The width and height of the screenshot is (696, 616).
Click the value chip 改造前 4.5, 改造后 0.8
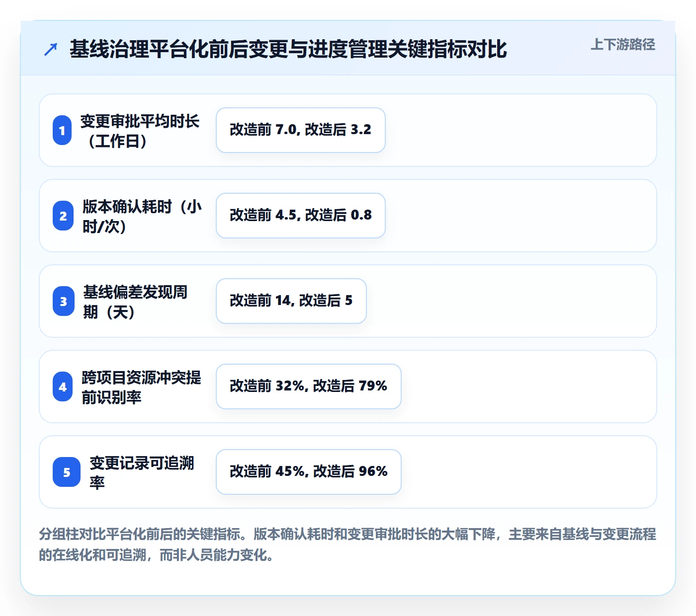click(301, 216)
